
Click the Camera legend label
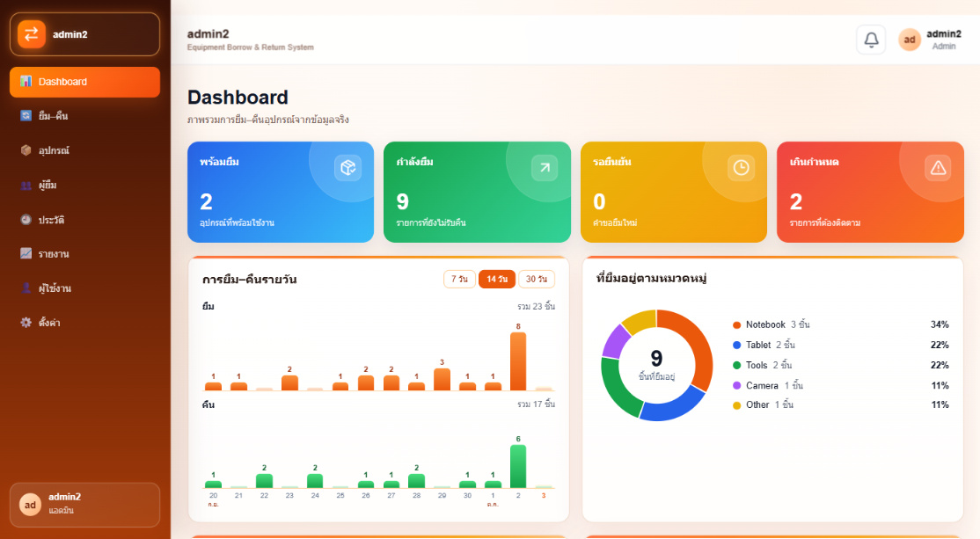click(x=762, y=385)
